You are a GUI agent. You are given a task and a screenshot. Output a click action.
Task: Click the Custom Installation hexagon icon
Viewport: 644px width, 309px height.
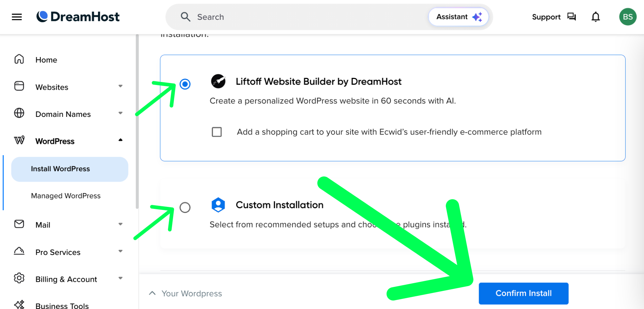(x=218, y=205)
